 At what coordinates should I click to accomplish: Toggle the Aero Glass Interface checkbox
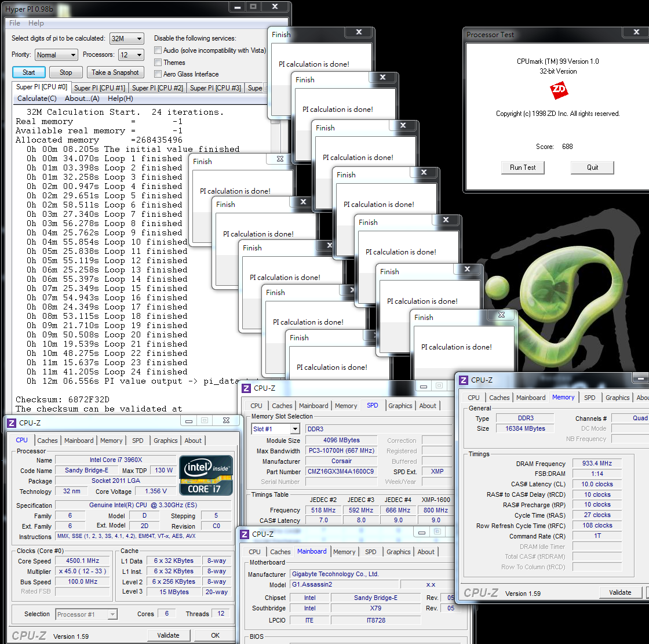158,74
